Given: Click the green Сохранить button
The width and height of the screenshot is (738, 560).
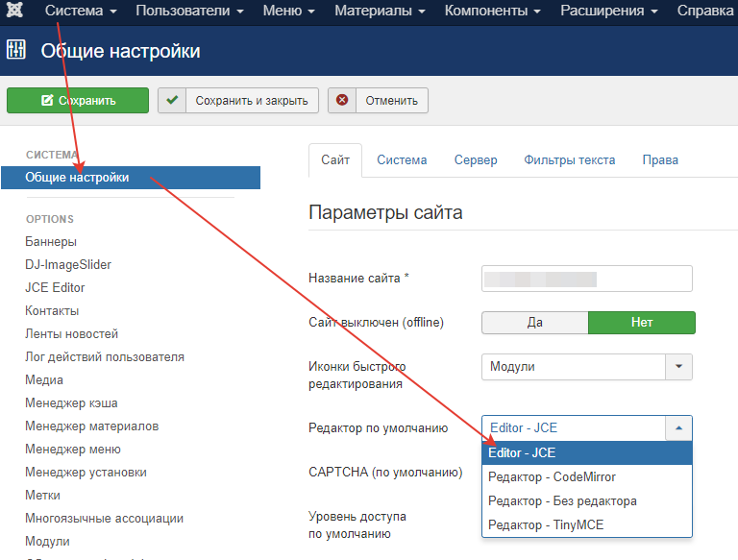Looking at the screenshot, I should click(78, 101).
